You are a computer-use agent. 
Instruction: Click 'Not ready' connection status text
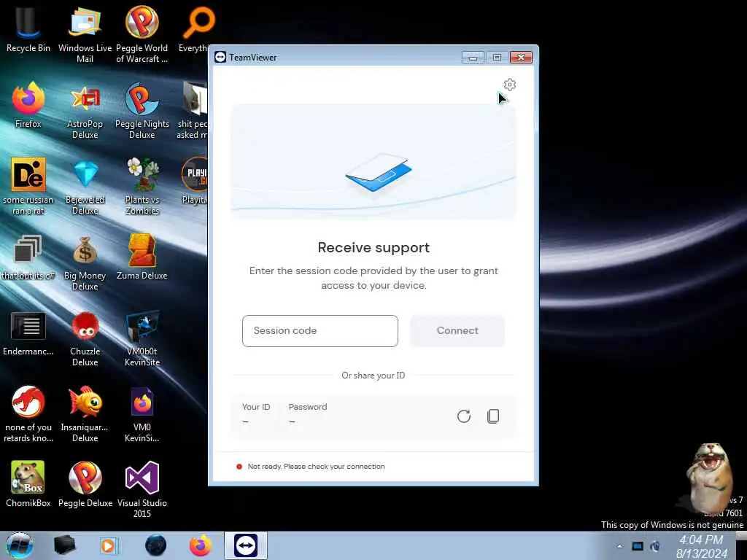click(316, 467)
